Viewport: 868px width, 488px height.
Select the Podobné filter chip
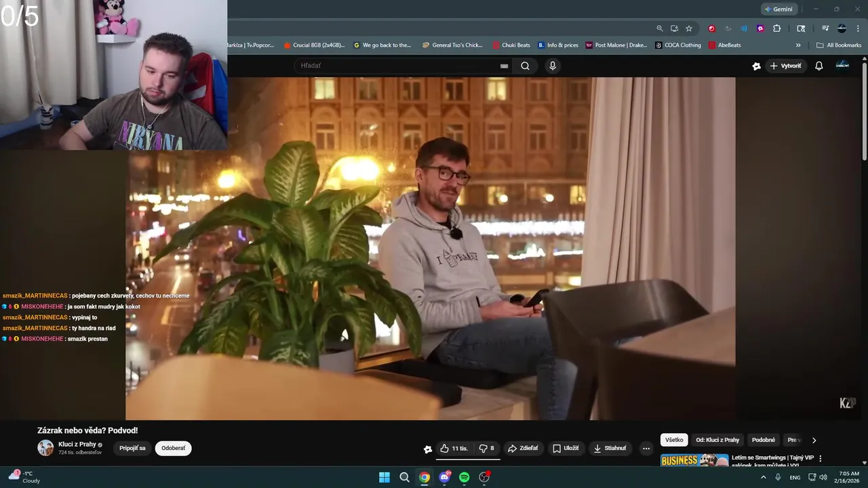point(764,440)
